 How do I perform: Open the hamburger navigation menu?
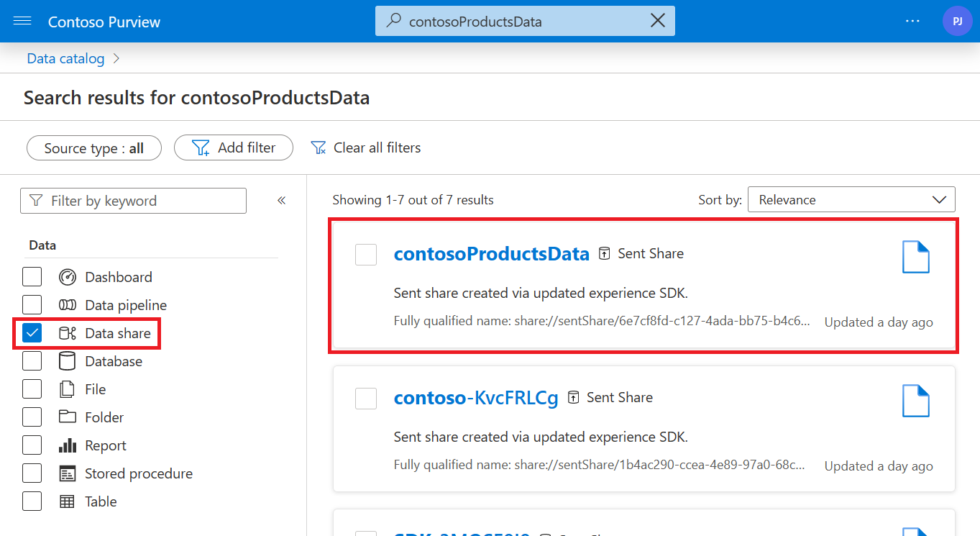point(22,21)
